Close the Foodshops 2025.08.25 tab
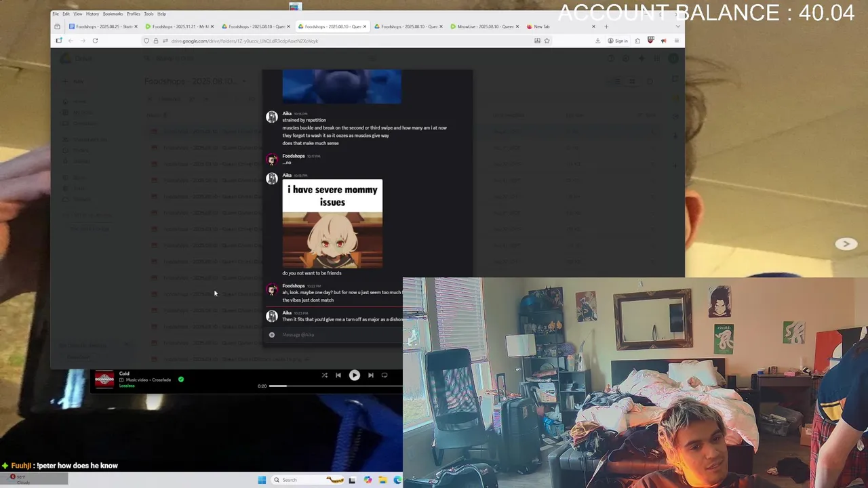The height and width of the screenshot is (488, 868). click(136, 26)
